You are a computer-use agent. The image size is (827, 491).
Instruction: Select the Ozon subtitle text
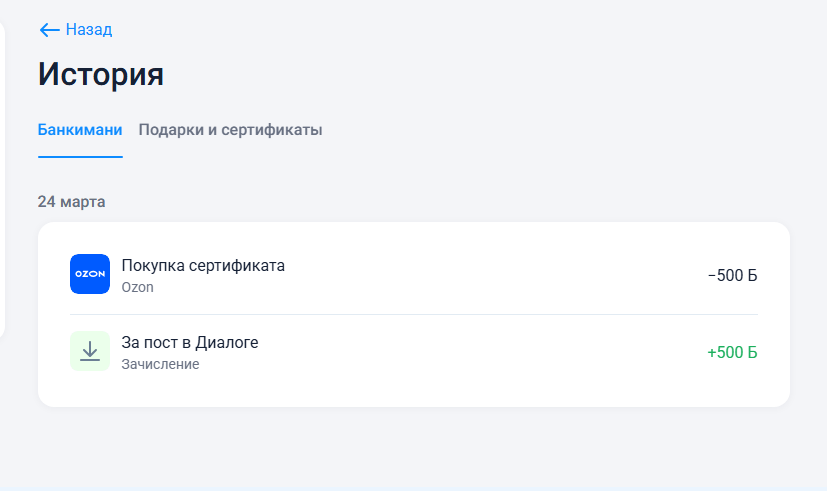(x=138, y=287)
